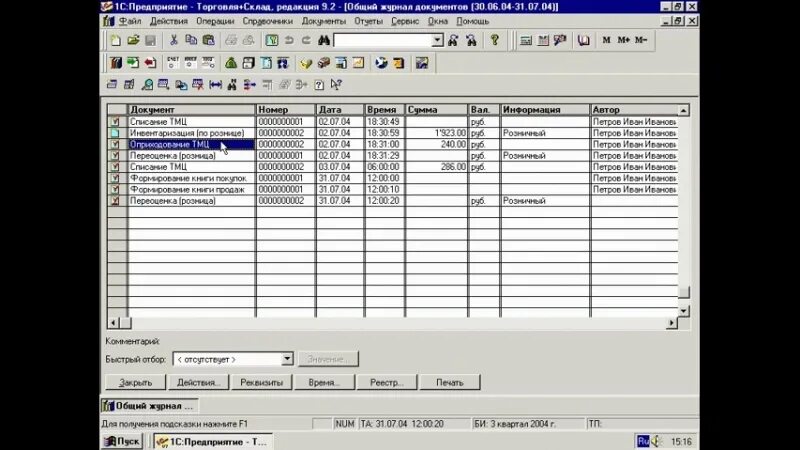This screenshot has width=800, height=450.
Task: Click the scissors Cut icon
Action: click(x=173, y=40)
